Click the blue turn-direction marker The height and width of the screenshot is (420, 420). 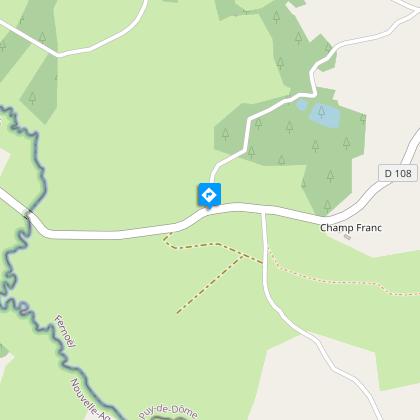[209, 196]
